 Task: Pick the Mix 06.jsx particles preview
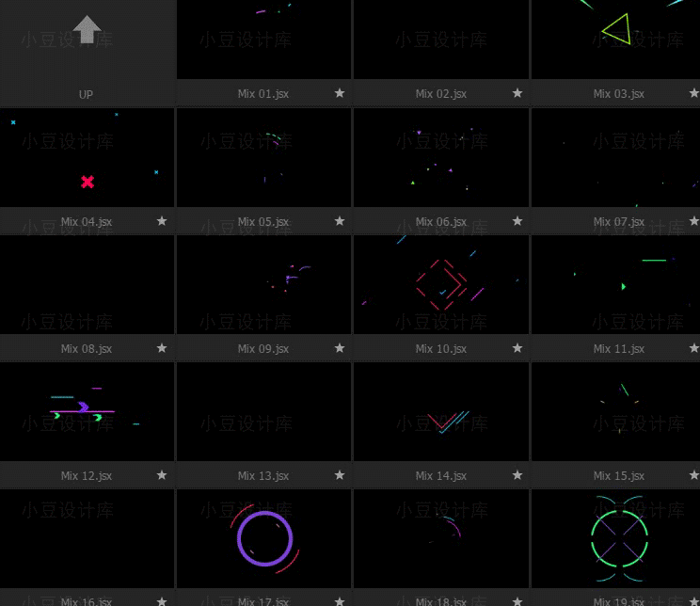point(441,158)
